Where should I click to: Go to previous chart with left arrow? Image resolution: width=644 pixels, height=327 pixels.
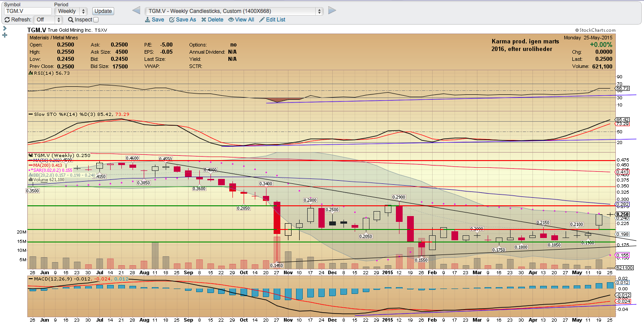pos(137,11)
